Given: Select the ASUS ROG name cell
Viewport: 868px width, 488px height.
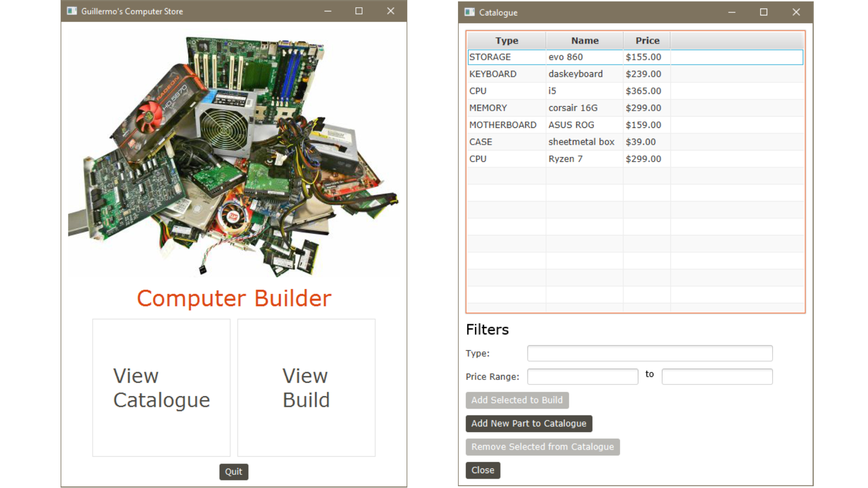Looking at the screenshot, I should tap(585, 125).
